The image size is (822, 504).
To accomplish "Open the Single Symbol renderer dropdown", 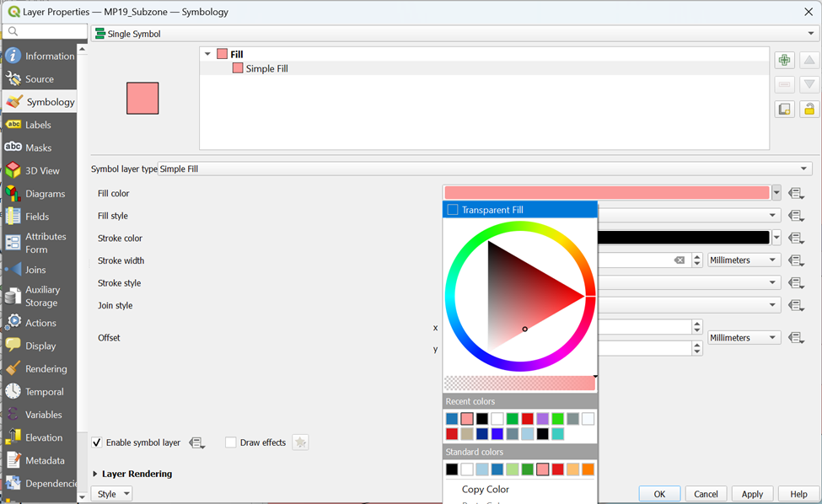I will click(x=455, y=34).
